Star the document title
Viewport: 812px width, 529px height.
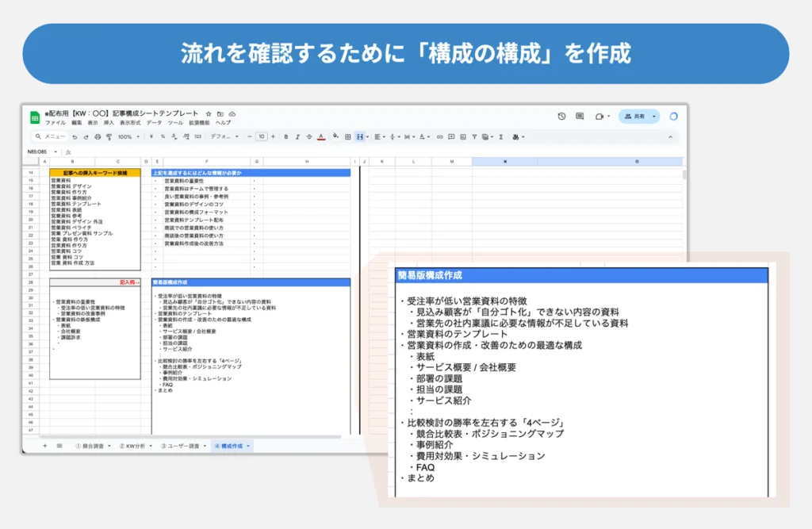(209, 114)
